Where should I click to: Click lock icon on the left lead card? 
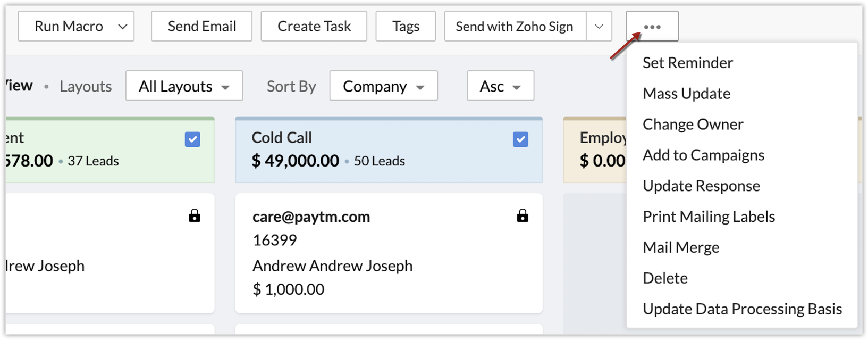coord(195,215)
